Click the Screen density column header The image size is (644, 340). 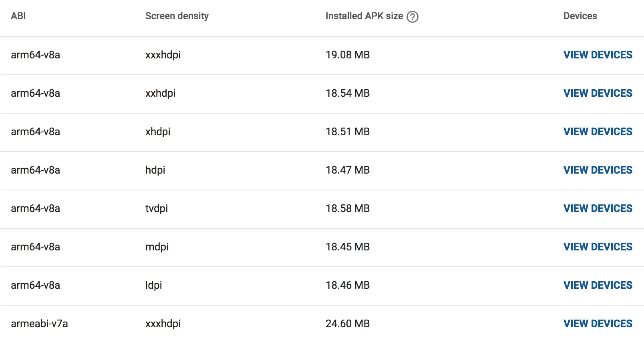point(177,16)
